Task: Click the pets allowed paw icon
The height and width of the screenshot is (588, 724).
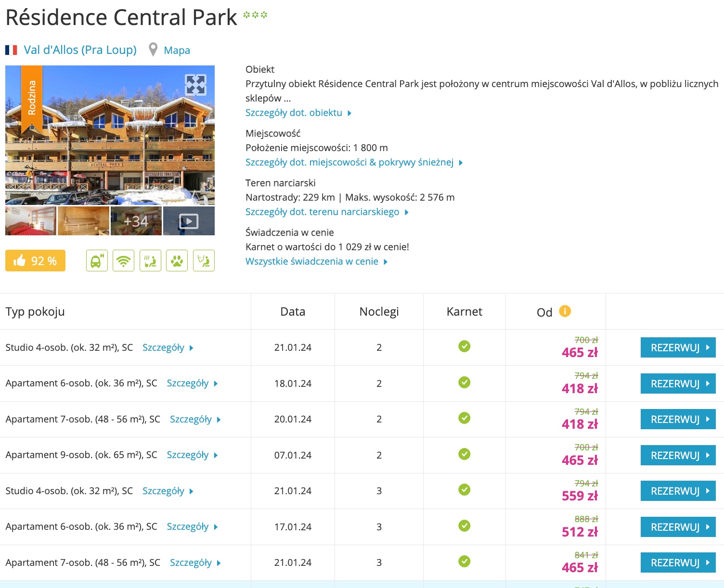Action: pos(177,261)
